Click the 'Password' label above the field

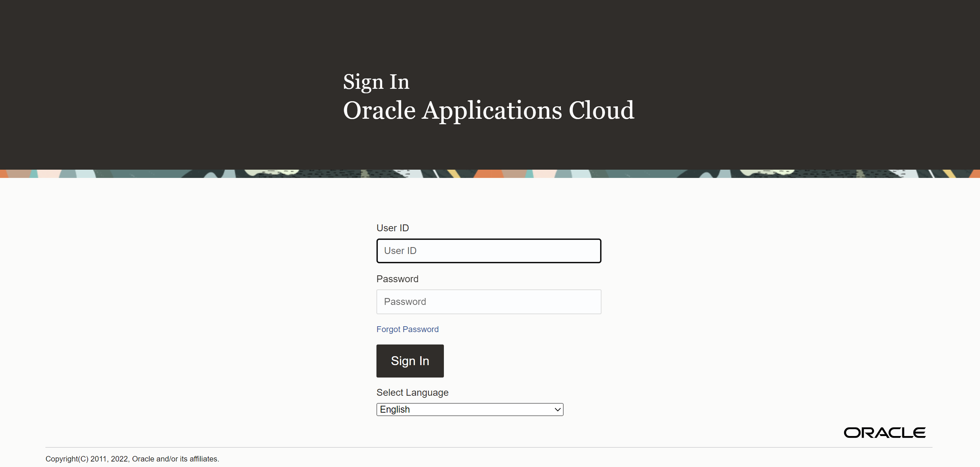coord(397,279)
